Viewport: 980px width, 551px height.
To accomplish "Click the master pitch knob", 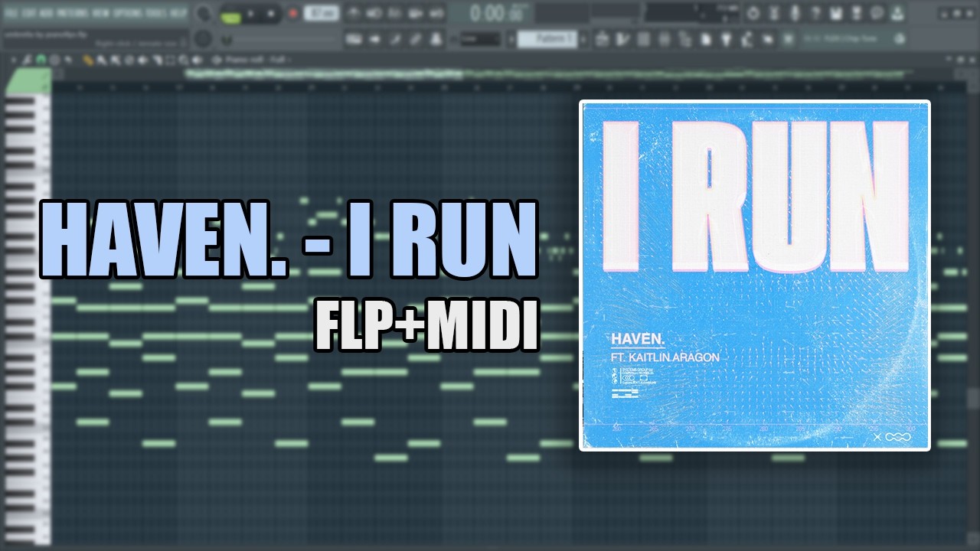I will tap(203, 38).
